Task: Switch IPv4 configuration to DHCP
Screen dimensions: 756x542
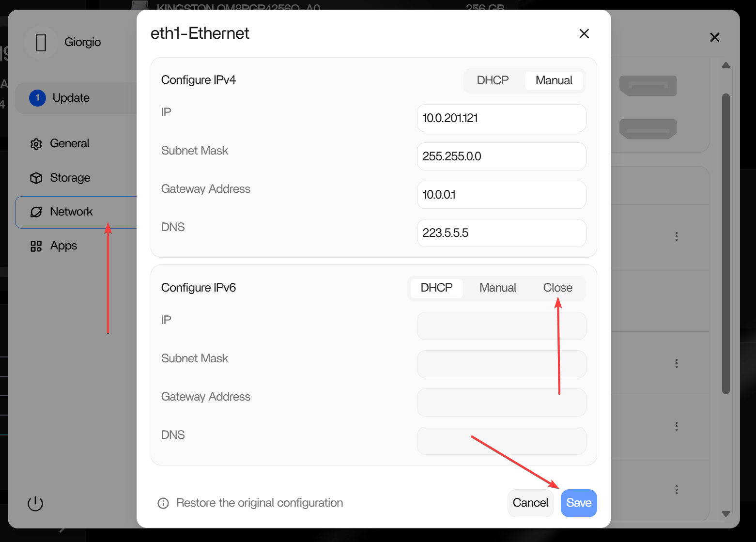Action: pyautogui.click(x=493, y=80)
